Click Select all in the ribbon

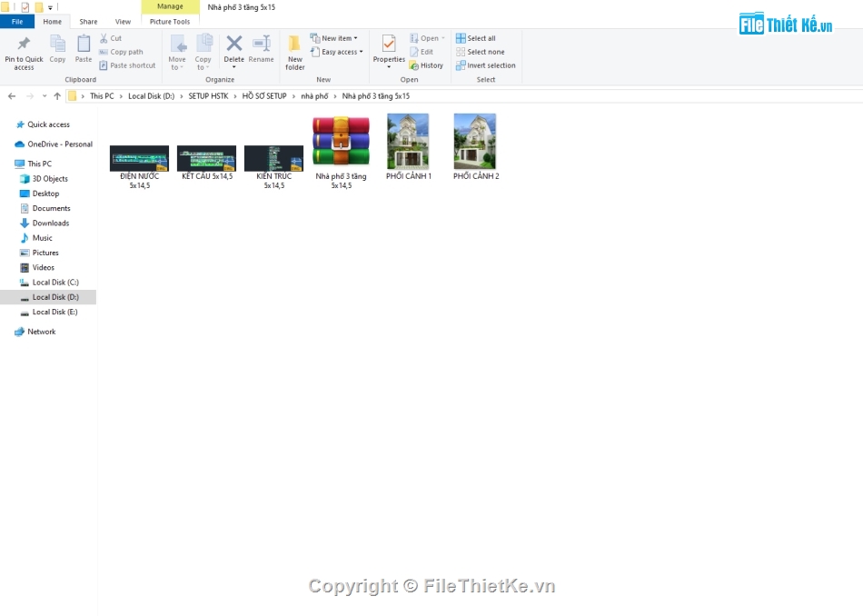tap(477, 38)
